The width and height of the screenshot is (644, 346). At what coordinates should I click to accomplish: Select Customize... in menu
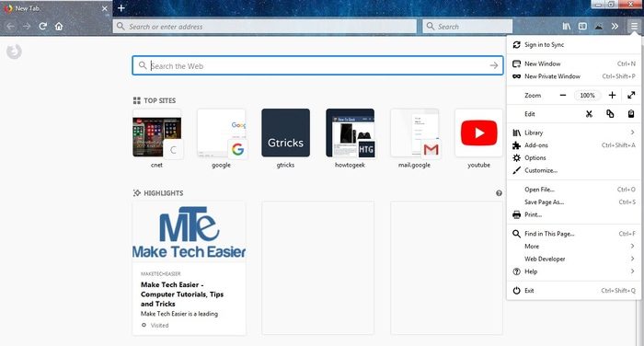(574, 170)
